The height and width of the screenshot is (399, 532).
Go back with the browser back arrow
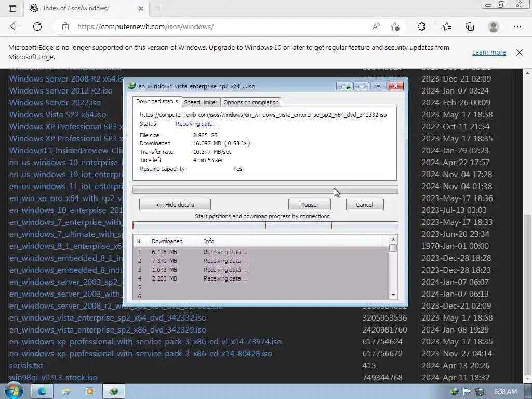tap(14, 26)
